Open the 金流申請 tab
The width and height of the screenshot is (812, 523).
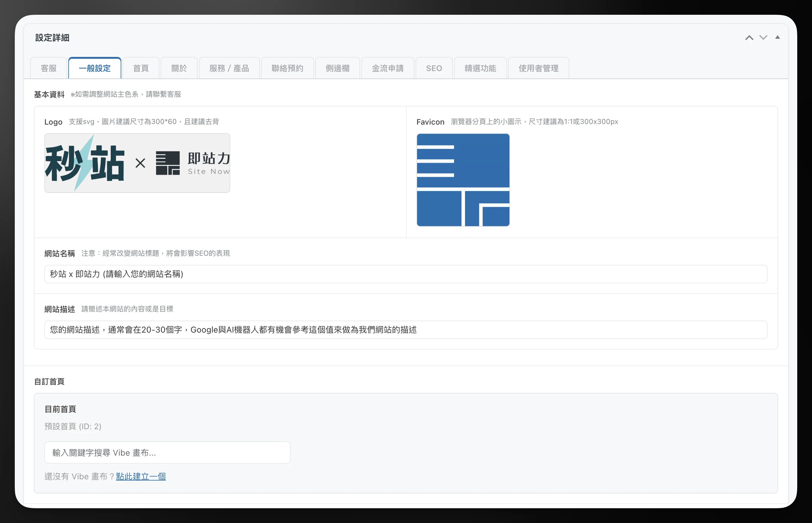[x=388, y=68]
